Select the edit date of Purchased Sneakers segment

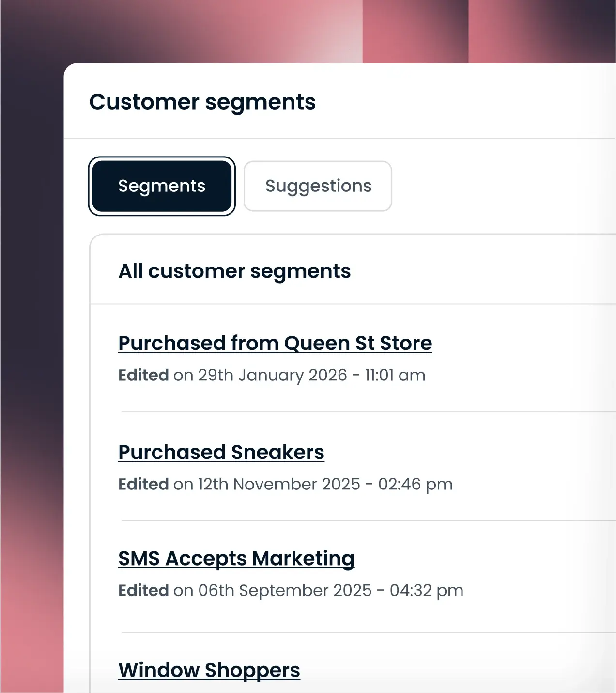tap(285, 484)
